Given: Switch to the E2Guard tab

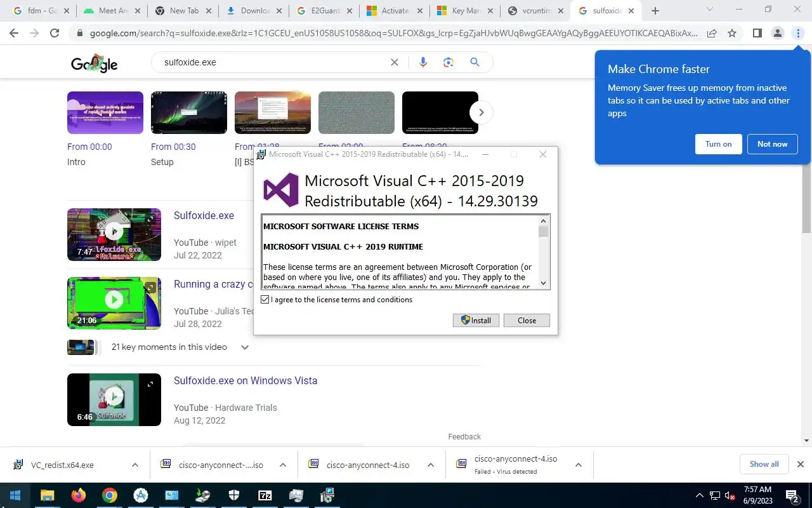Looking at the screenshot, I should tap(325, 11).
